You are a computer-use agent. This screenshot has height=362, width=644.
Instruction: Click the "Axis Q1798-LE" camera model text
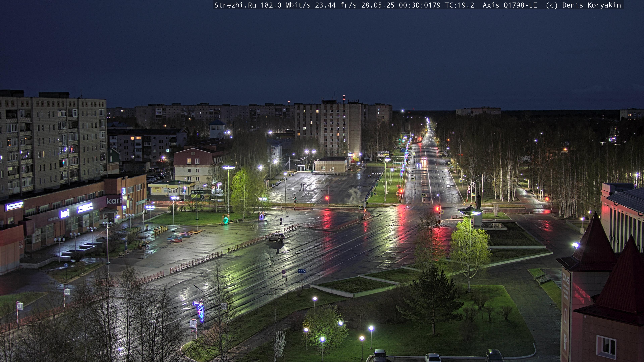(x=510, y=5)
